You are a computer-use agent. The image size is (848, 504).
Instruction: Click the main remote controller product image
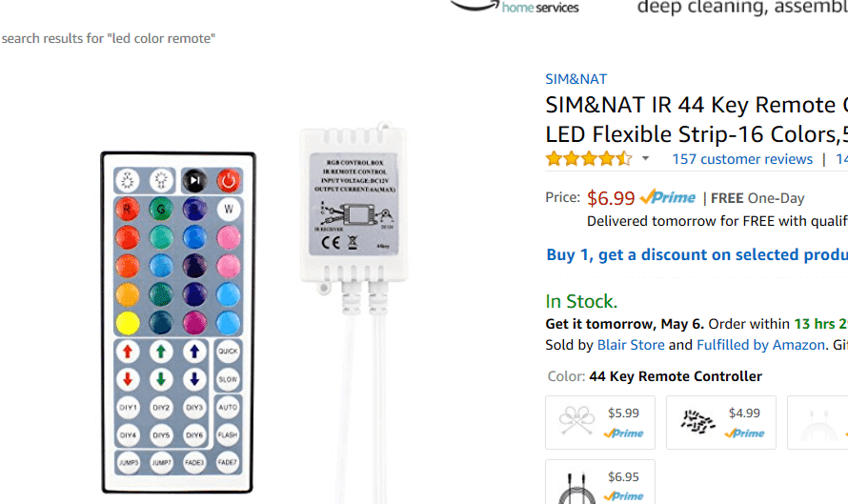pyautogui.click(x=177, y=322)
